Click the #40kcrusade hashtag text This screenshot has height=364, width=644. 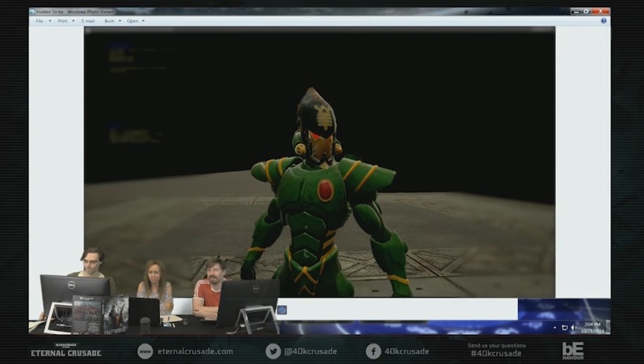[x=496, y=353]
